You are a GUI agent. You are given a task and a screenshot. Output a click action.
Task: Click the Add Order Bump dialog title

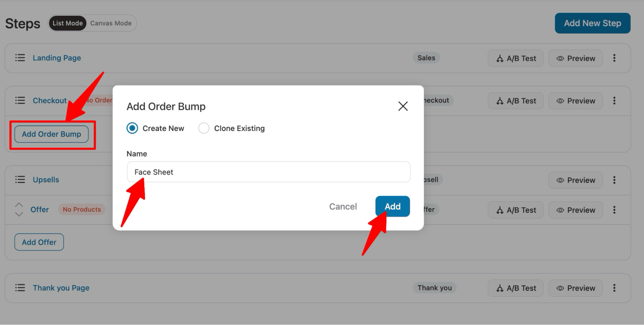[166, 106]
